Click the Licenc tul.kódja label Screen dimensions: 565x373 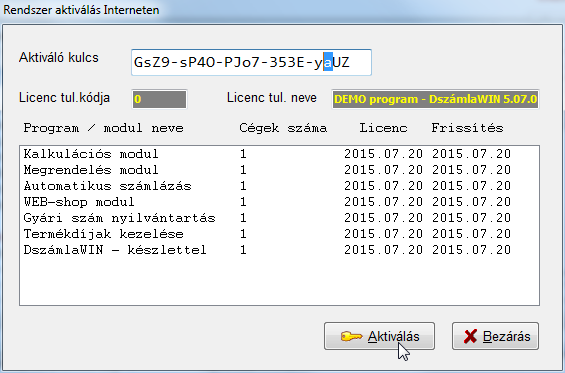64,98
